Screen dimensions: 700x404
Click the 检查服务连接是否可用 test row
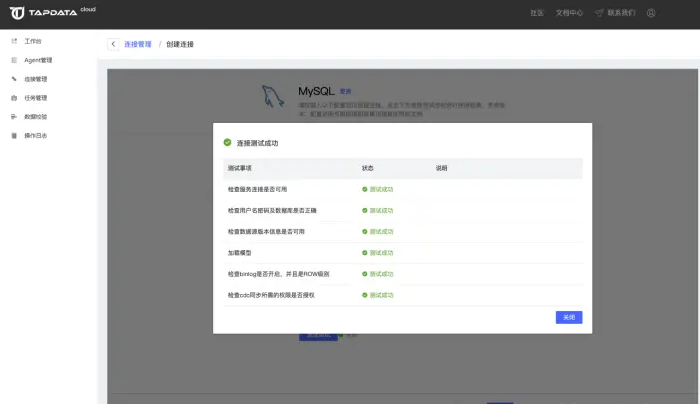pyautogui.click(x=264, y=189)
